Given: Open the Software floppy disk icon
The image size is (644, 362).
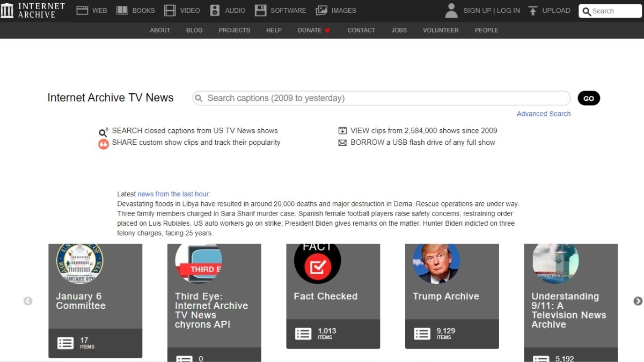Looking at the screenshot, I should click(260, 11).
